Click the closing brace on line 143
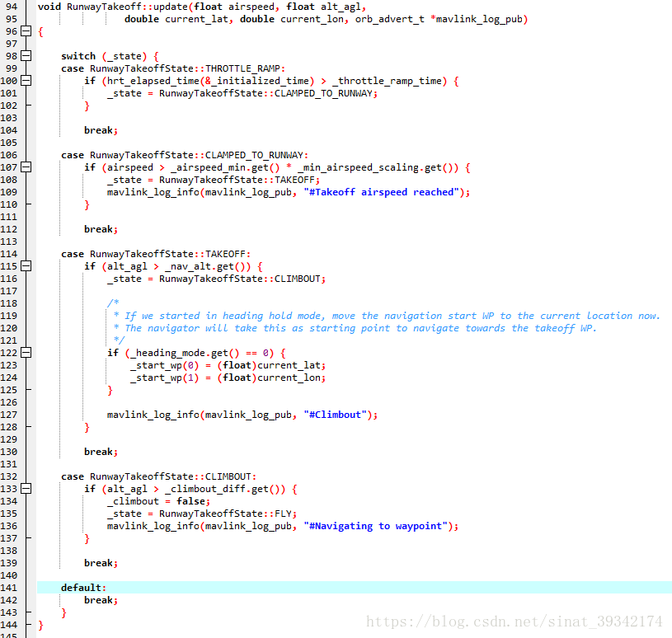The height and width of the screenshot is (638, 672). pos(63,612)
